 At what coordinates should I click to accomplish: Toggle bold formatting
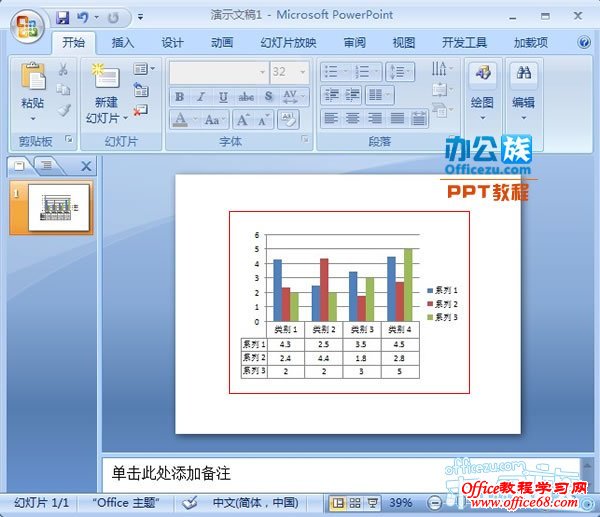(179, 97)
